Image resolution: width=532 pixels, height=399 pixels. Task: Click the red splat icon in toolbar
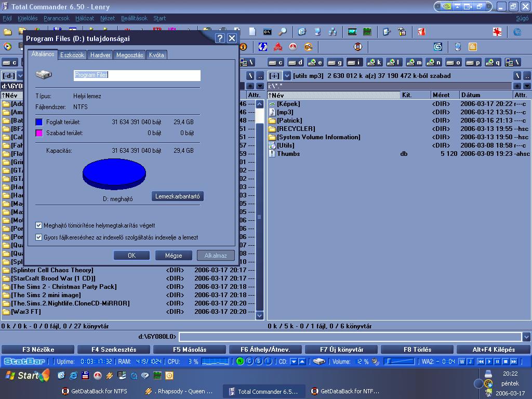click(x=497, y=32)
